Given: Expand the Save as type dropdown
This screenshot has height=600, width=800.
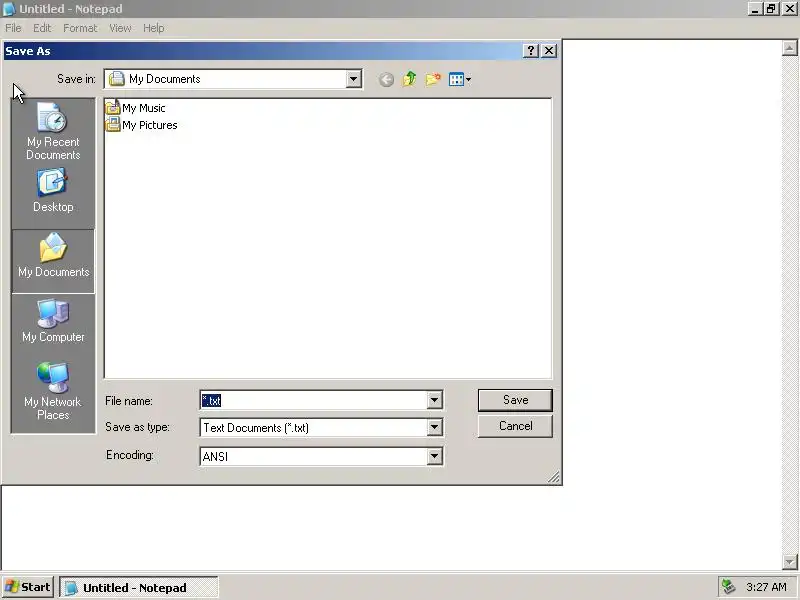Looking at the screenshot, I should (x=434, y=427).
